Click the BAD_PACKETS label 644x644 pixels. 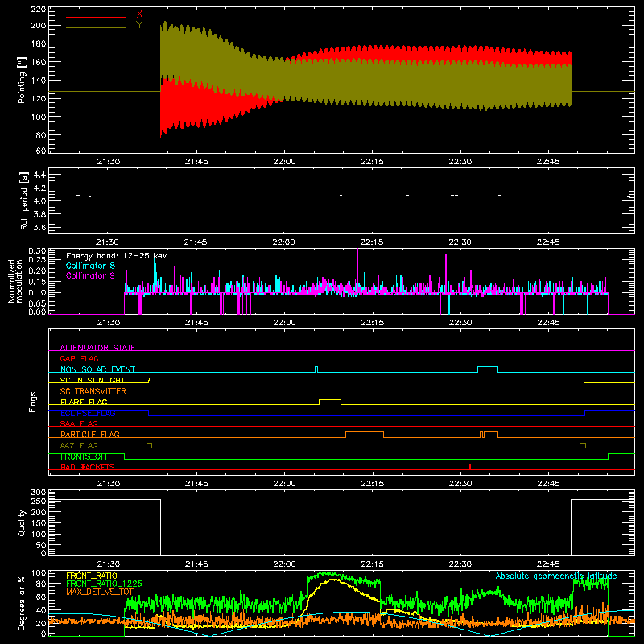(88, 467)
